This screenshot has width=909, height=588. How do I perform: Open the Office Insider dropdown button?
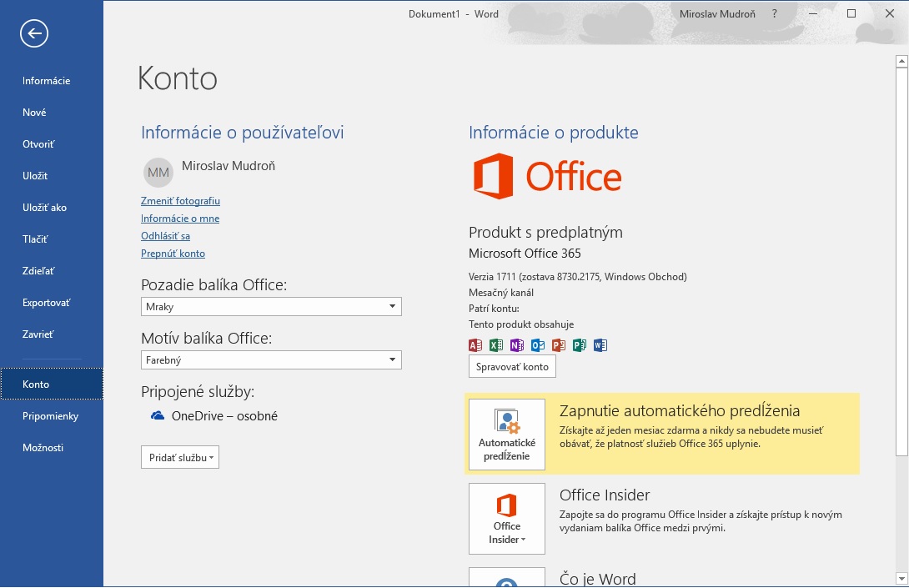(507, 519)
